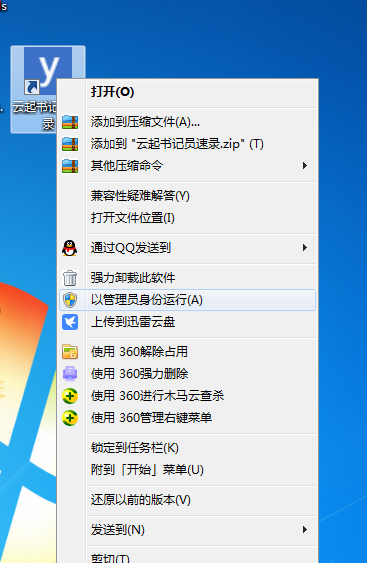Screen dimensions: 367x563
Task: Select 强力卸载此软件
Action: tap(187, 278)
